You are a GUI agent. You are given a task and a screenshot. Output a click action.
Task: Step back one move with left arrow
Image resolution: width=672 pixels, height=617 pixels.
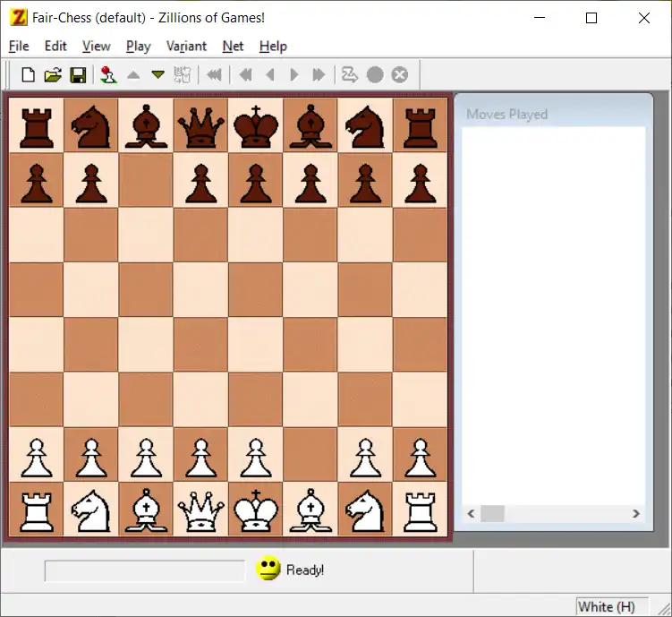(x=270, y=75)
